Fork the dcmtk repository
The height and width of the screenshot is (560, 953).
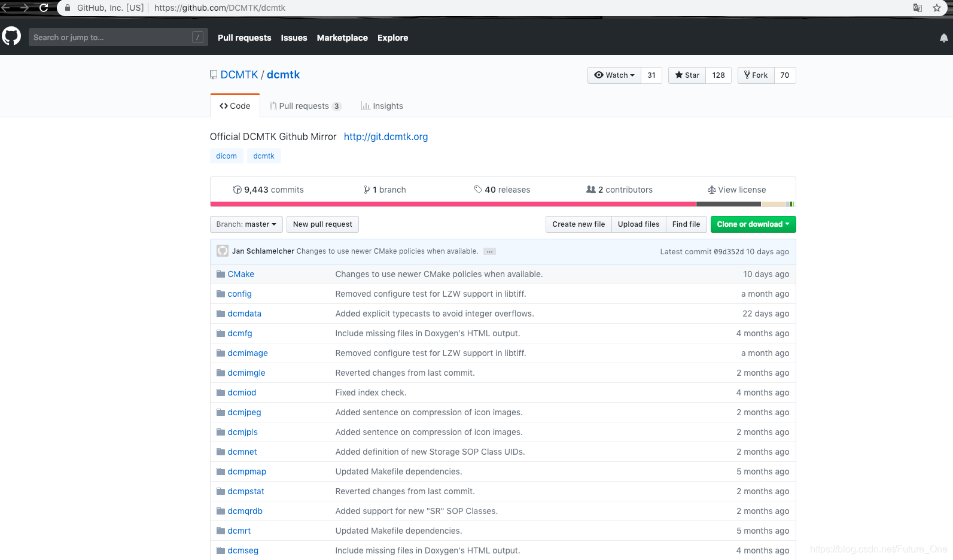(x=756, y=75)
